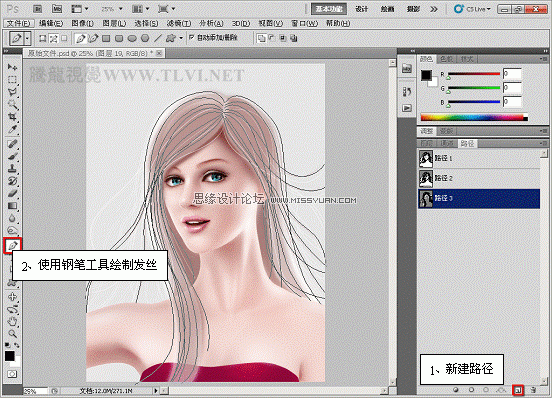
Task: Select the Clone Stamp tool
Action: 12,169
